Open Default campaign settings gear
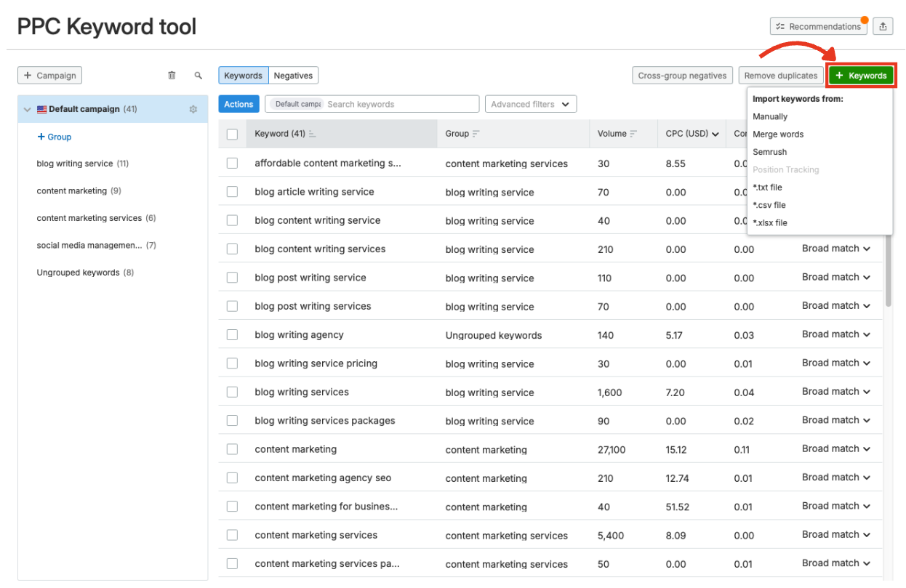The image size is (906, 588). [193, 108]
